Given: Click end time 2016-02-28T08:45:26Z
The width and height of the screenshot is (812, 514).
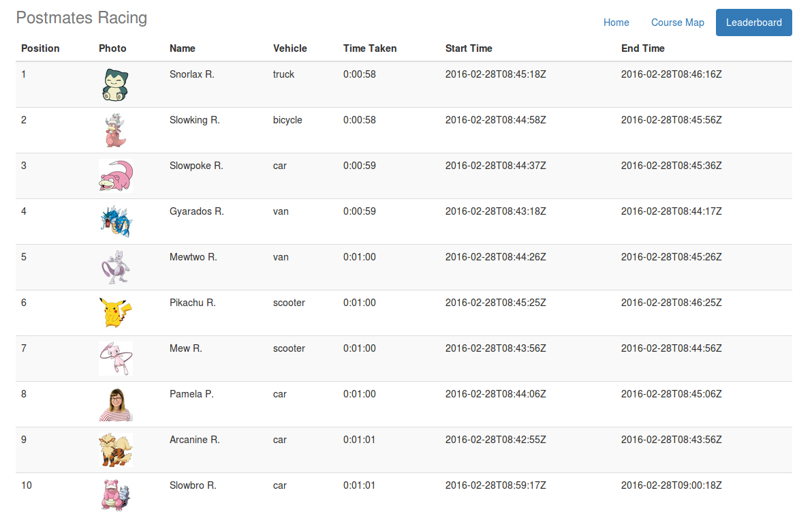Looking at the screenshot, I should tap(671, 257).
